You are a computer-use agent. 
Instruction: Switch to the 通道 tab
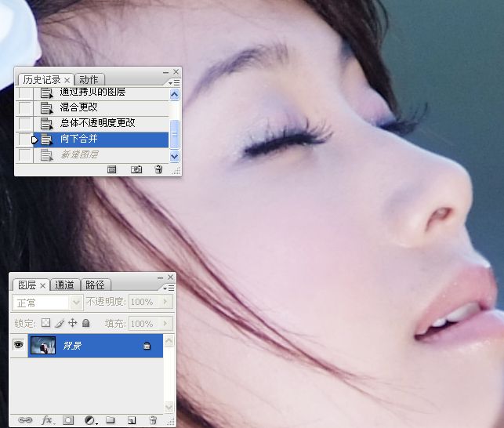(64, 285)
